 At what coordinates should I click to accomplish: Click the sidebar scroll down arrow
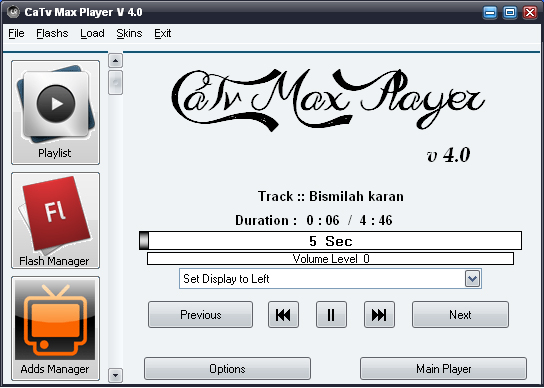coord(115,375)
